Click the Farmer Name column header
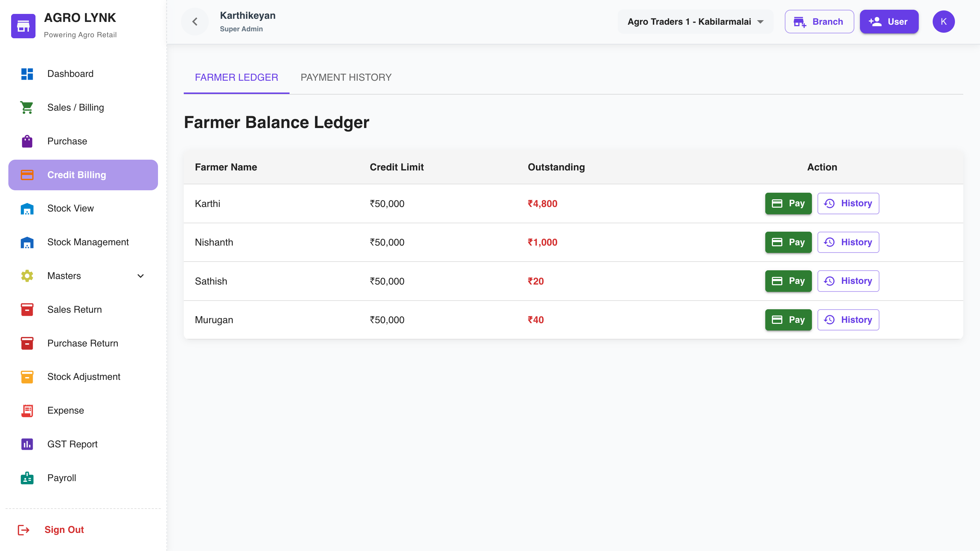 (x=226, y=167)
